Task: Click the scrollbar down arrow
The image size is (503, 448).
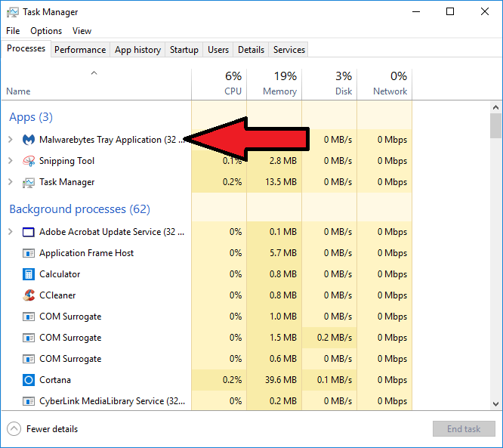Action: click(496, 404)
